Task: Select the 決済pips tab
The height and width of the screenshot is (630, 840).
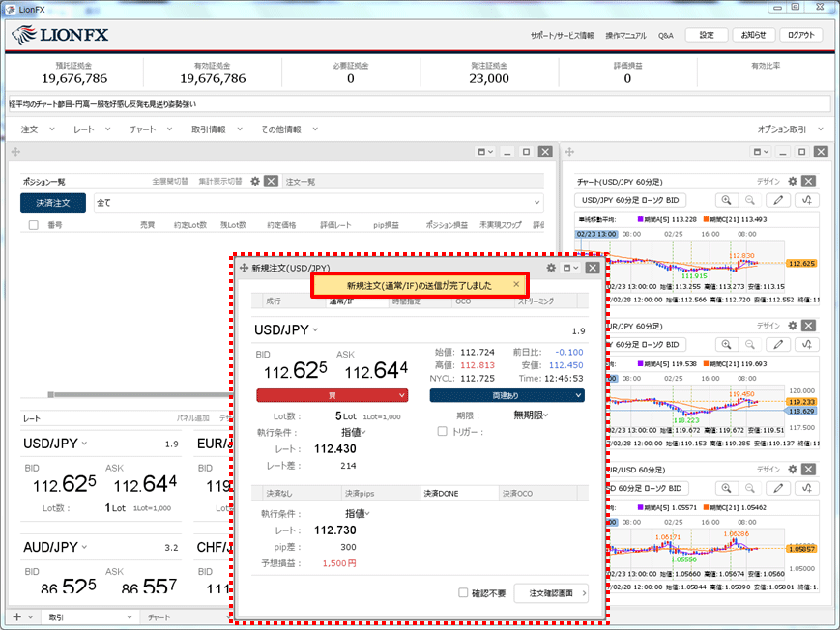Action: (x=381, y=493)
